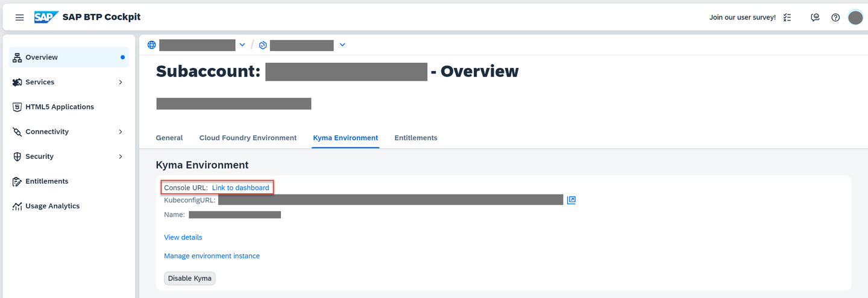Click the HTML5 Applications icon

tap(17, 107)
